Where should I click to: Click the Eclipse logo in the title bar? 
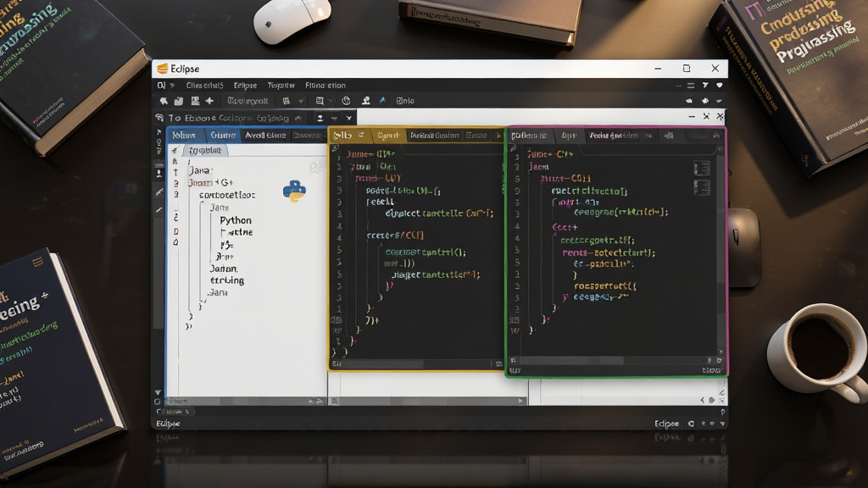[162, 69]
